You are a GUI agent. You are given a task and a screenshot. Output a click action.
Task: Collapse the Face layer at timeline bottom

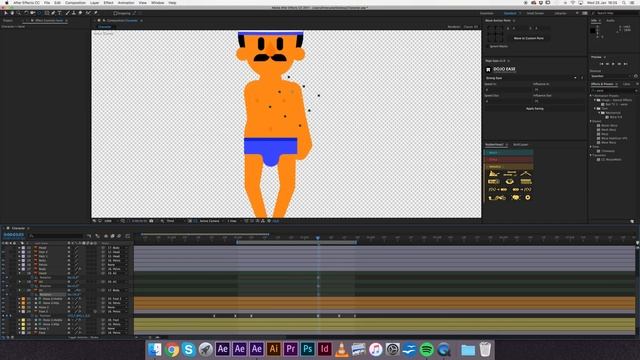(19, 333)
